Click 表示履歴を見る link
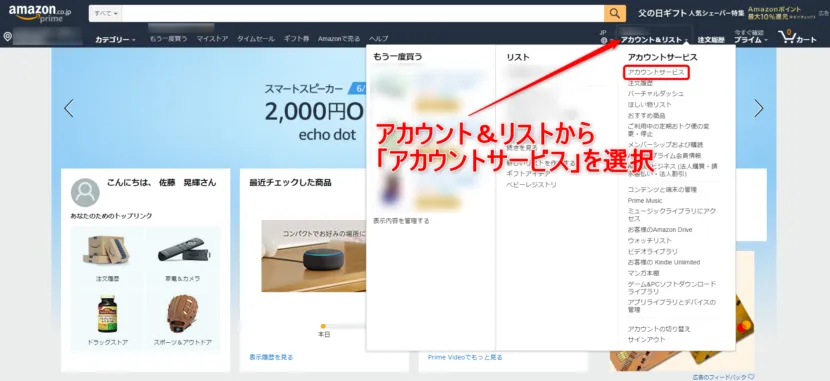830x381 pixels. pos(271,357)
